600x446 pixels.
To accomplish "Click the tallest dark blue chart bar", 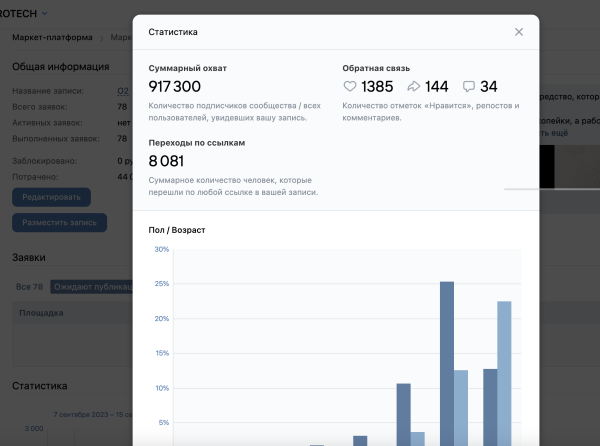I will 446,362.
